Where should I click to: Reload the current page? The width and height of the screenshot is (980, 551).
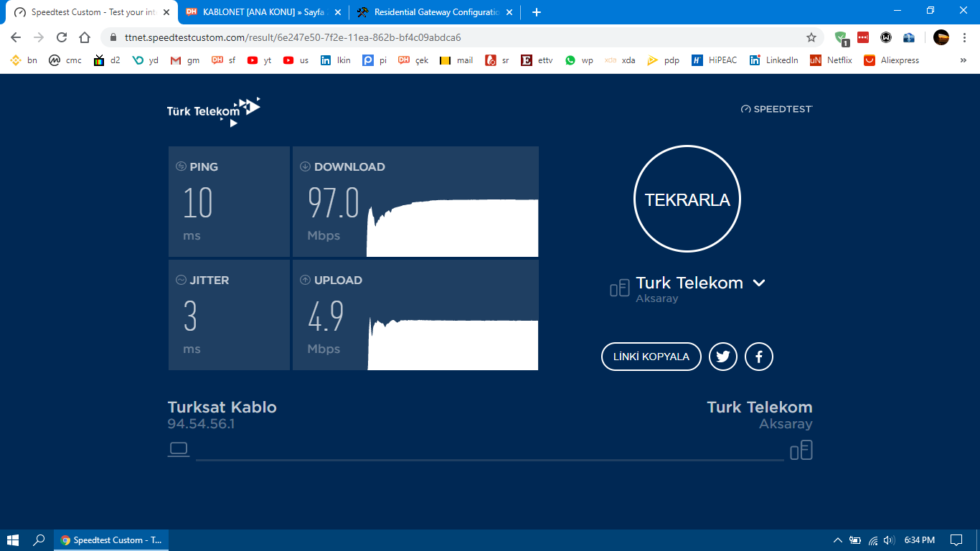(x=62, y=37)
